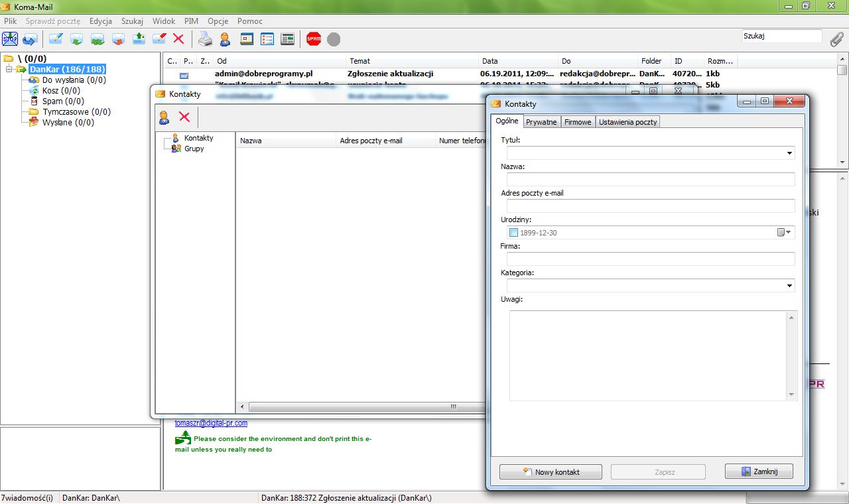Open the calendar toolbar icon
849x504 pixels.
pyautogui.click(x=247, y=39)
